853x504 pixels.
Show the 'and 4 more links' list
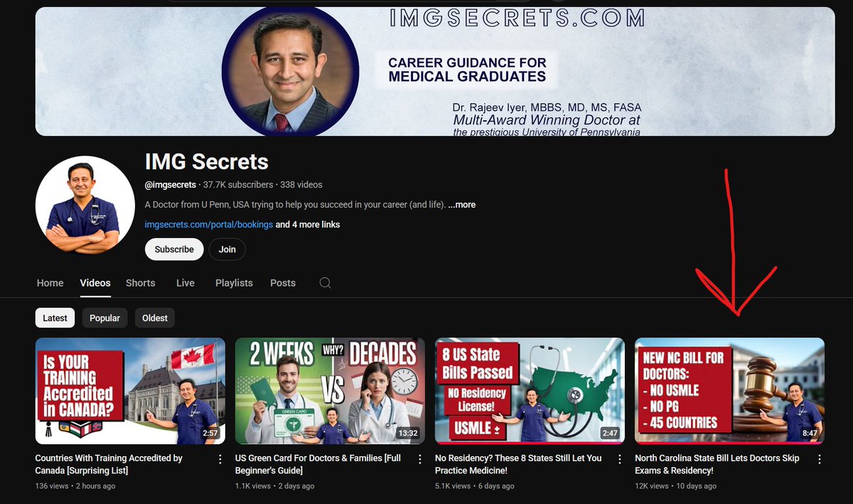308,225
